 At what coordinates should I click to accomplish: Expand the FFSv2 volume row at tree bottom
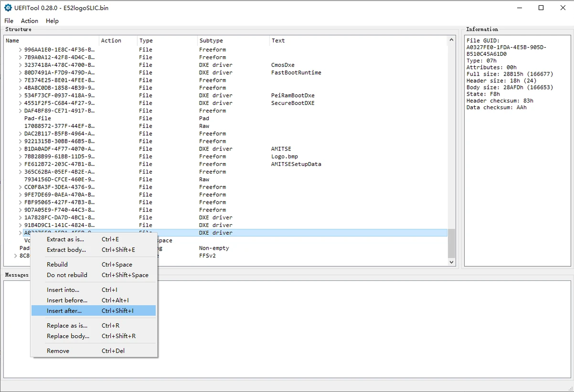click(x=15, y=255)
